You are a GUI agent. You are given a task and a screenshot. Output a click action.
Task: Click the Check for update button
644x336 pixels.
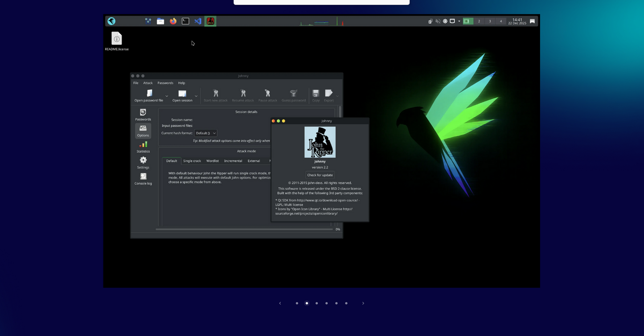(x=320, y=175)
